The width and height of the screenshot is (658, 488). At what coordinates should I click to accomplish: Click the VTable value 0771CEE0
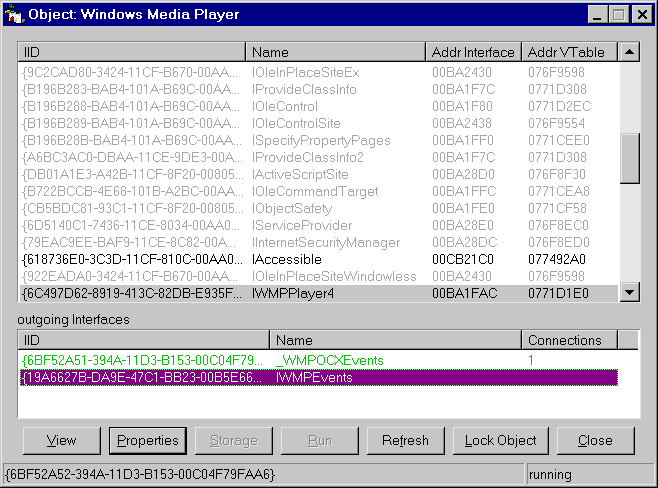pos(559,140)
